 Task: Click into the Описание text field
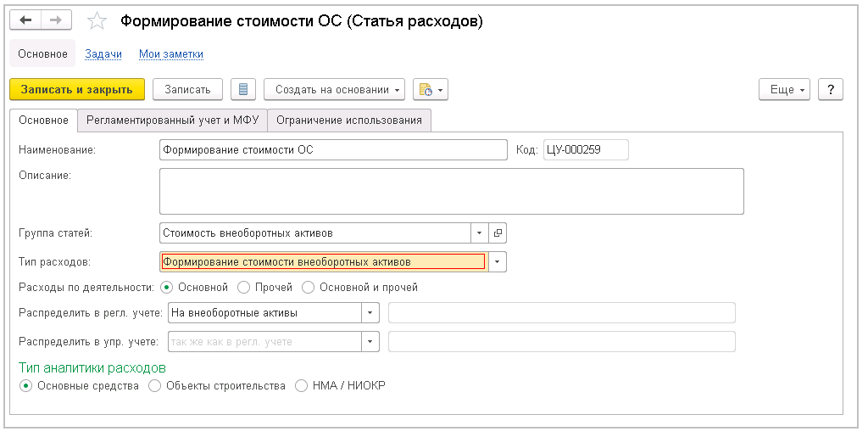click(451, 191)
